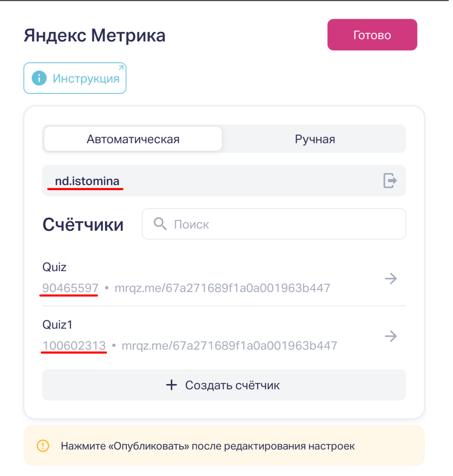Viewport: 453px width, 476px height.
Task: Click counter ID 100602313
Action: click(74, 345)
